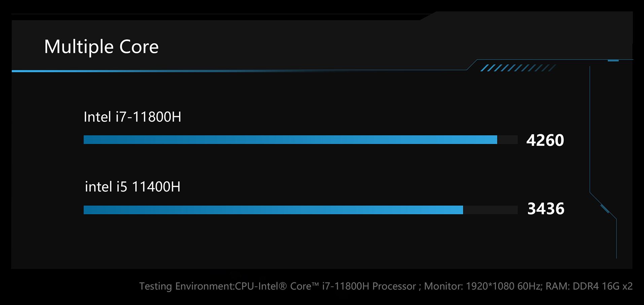
Task: Click the diagonal blue stripes decoration
Action: point(518,68)
